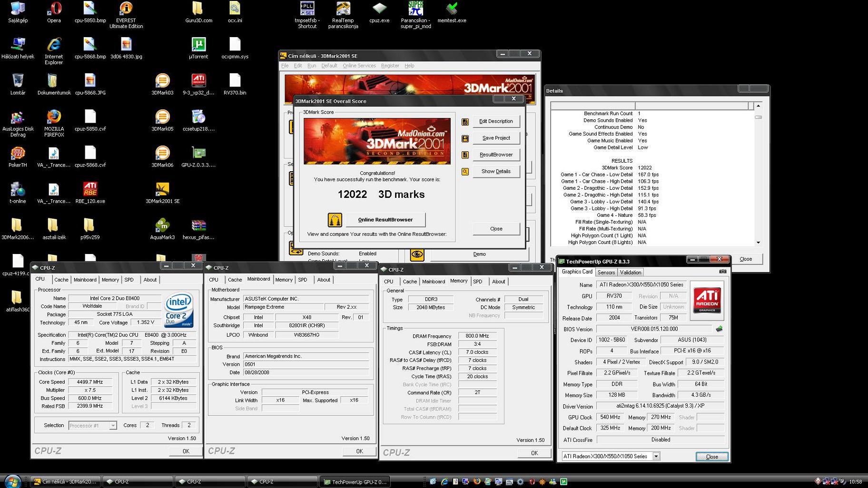Click the Save Project floppy icon
Image resolution: width=868 pixels, height=488 pixels.
tap(465, 138)
